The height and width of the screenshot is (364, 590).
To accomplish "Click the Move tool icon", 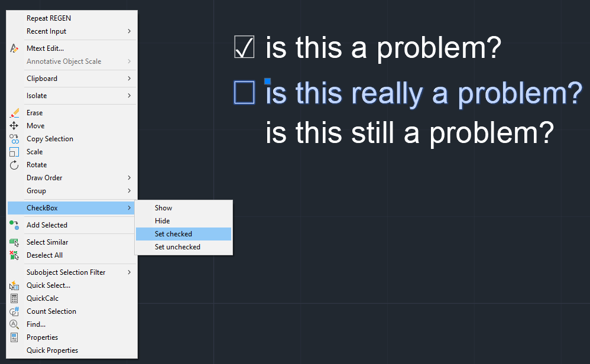I will tap(14, 125).
